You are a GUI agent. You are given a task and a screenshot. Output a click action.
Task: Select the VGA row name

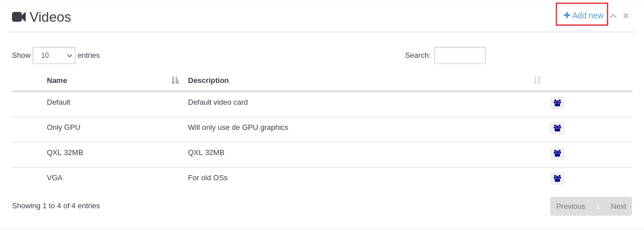point(54,178)
